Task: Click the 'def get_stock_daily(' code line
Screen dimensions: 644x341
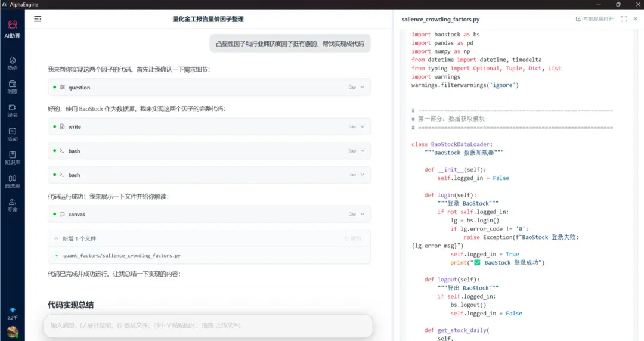Action: point(457,330)
